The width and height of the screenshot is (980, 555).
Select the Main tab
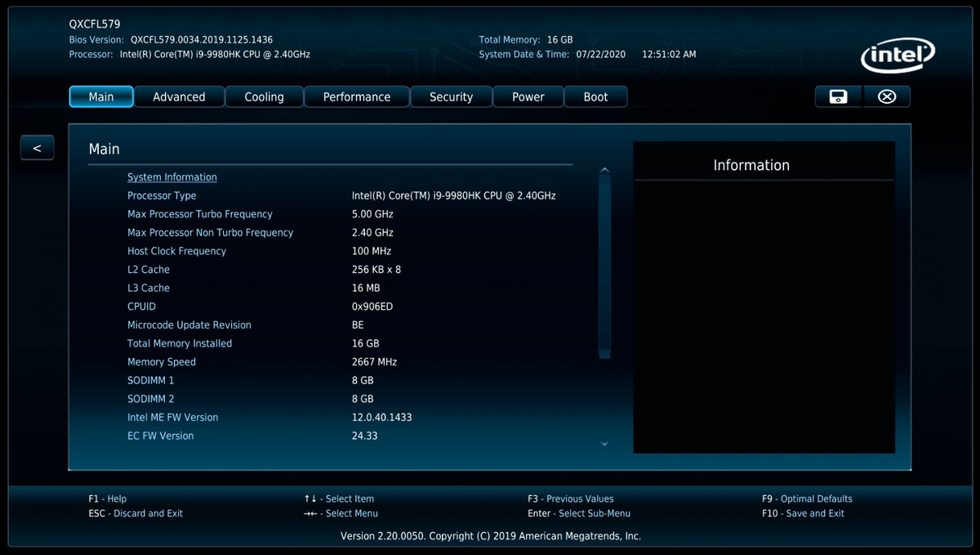point(101,96)
